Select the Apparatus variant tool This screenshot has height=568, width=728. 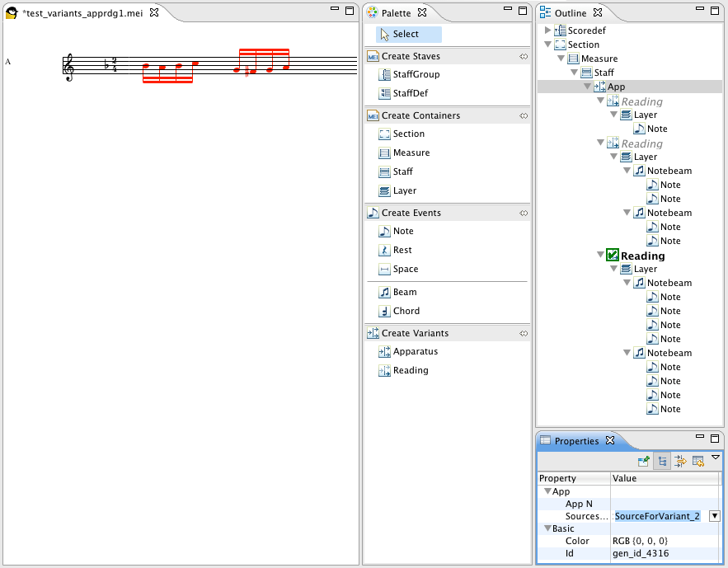pyautogui.click(x=415, y=351)
